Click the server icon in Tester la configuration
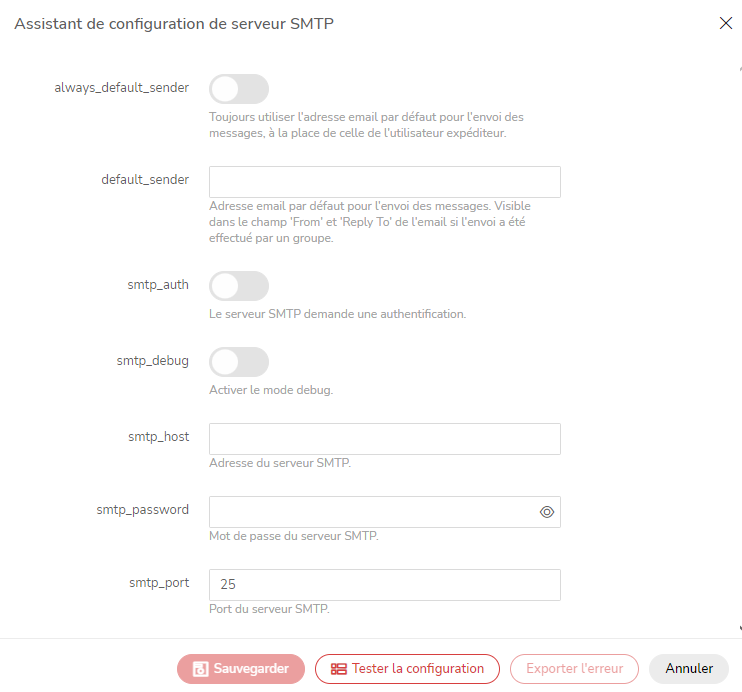The height and width of the screenshot is (692, 742). click(338, 669)
